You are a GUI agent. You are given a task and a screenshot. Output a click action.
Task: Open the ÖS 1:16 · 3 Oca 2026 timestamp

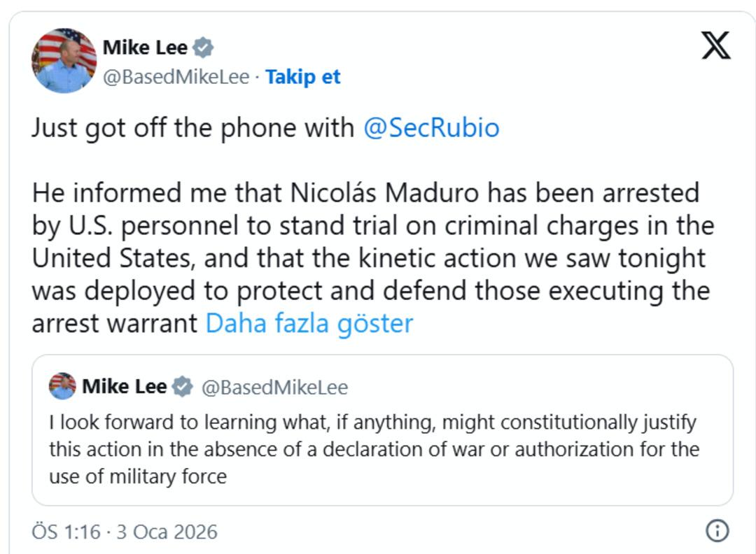[x=125, y=532]
